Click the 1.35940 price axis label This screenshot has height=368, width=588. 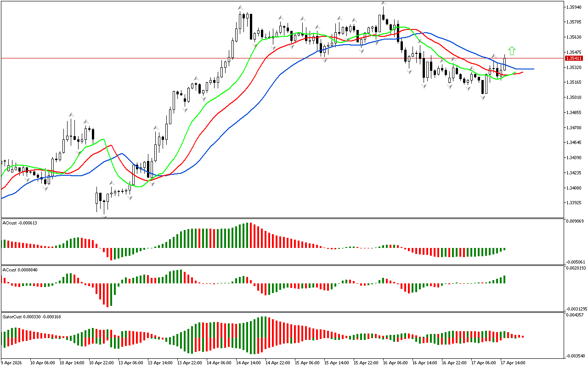[x=575, y=7]
